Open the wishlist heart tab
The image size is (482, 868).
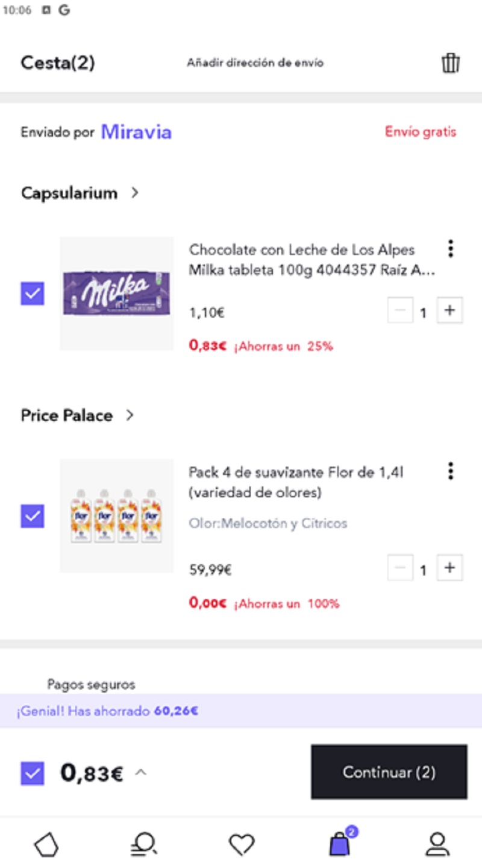[242, 845]
